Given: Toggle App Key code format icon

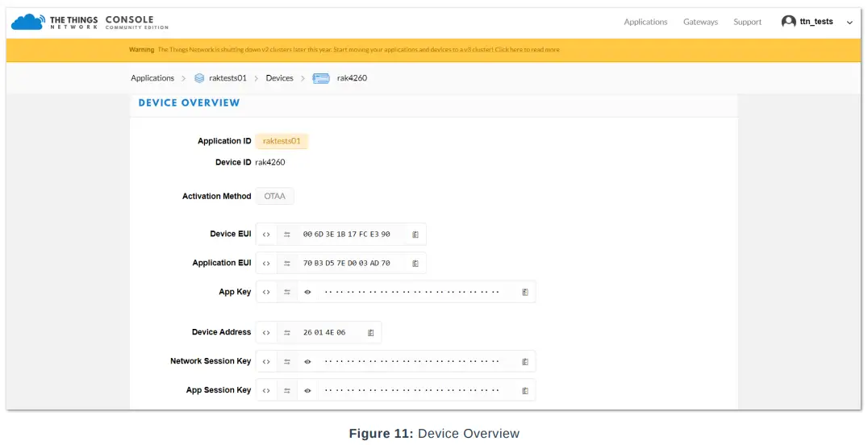Looking at the screenshot, I should (x=266, y=292).
